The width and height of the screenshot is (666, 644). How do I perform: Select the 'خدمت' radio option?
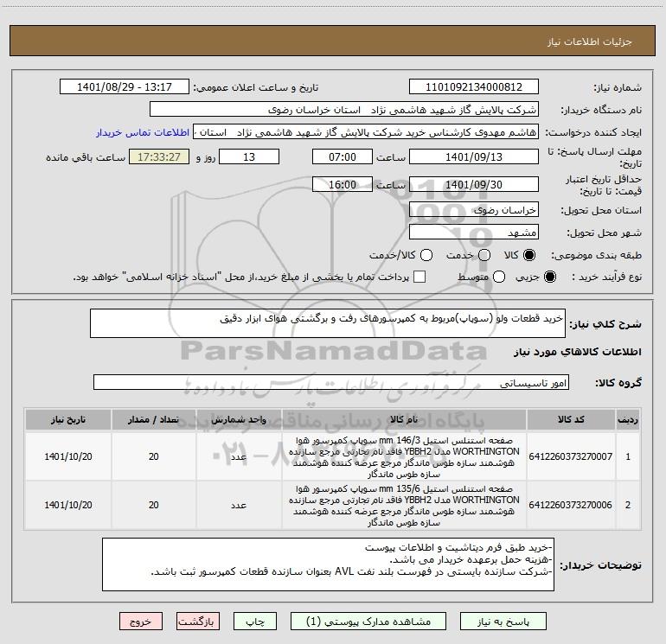(483, 256)
